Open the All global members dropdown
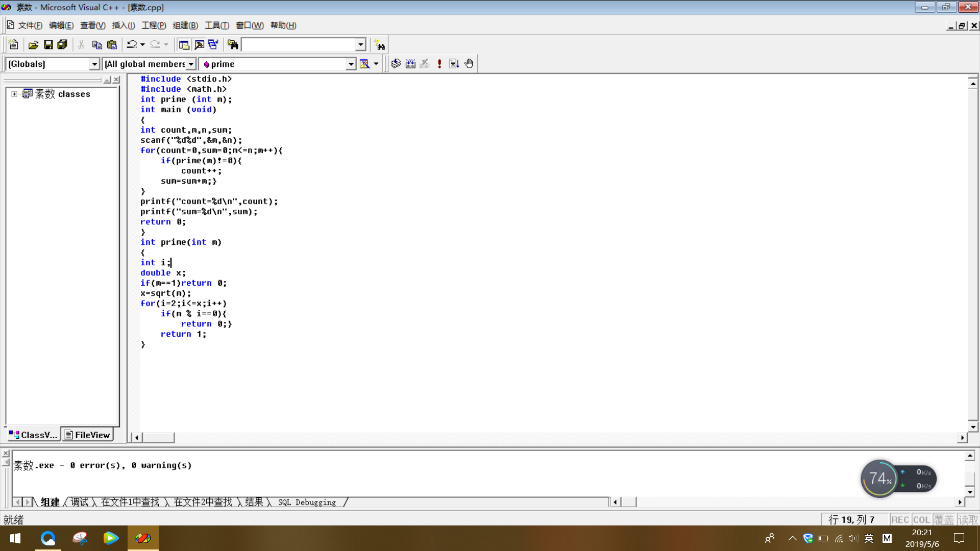The image size is (980, 551). (x=191, y=64)
